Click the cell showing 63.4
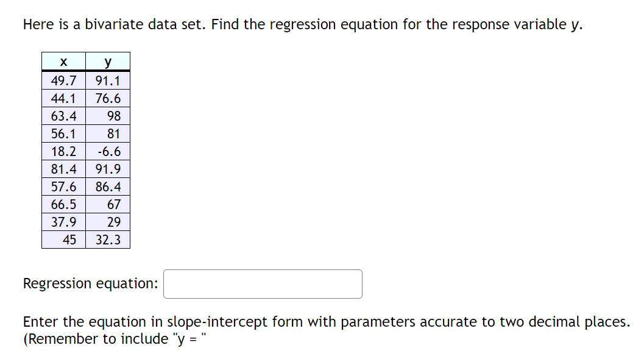Screen dimensions: 644x359 point(63,115)
